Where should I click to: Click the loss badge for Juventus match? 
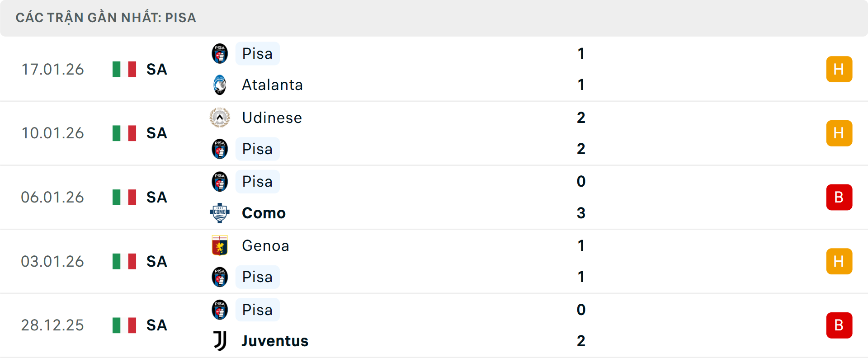coord(839,325)
